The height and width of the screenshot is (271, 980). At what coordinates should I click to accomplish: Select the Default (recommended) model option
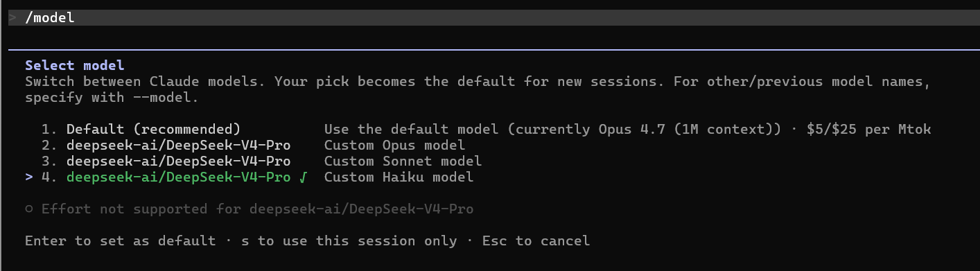[x=478, y=130]
